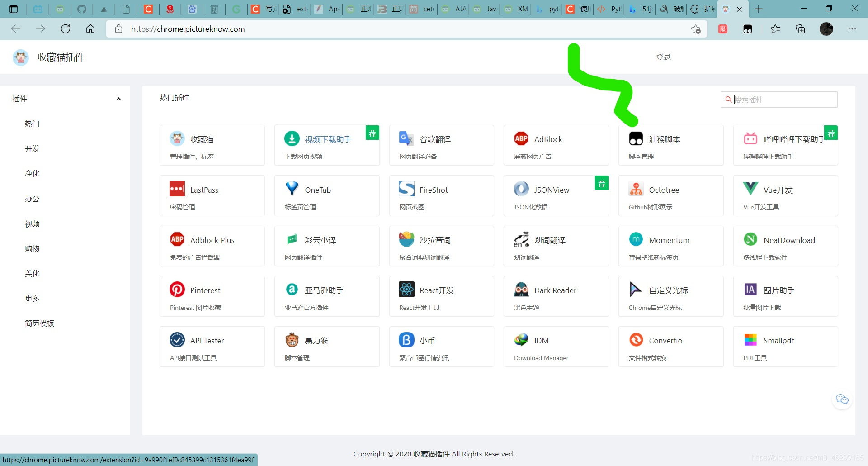Select 开发 category in the sidebar
Screen dimensions: 868x466
32,148
